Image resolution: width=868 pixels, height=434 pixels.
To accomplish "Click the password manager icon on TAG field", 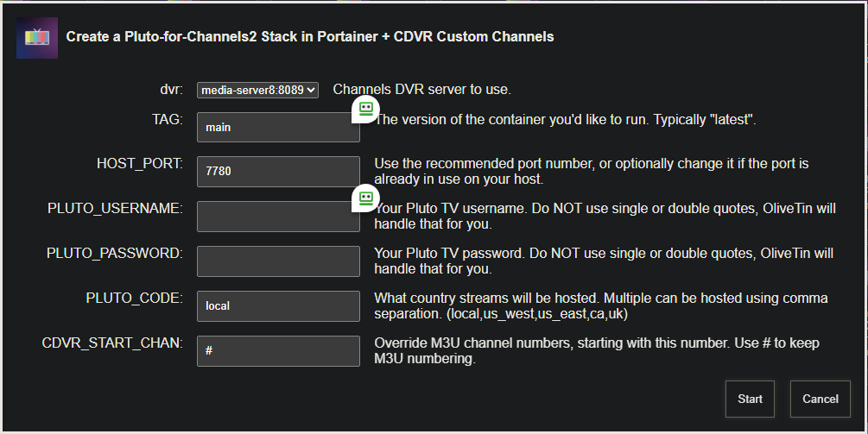I will 365,109.
